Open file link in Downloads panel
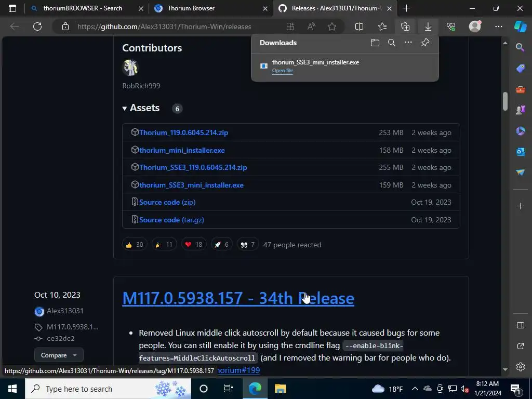 [282, 71]
